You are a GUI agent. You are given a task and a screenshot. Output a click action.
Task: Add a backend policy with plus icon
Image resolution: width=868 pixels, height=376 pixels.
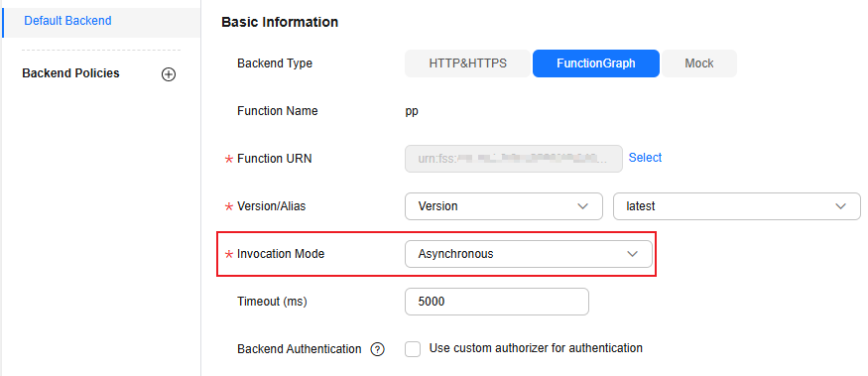click(169, 74)
